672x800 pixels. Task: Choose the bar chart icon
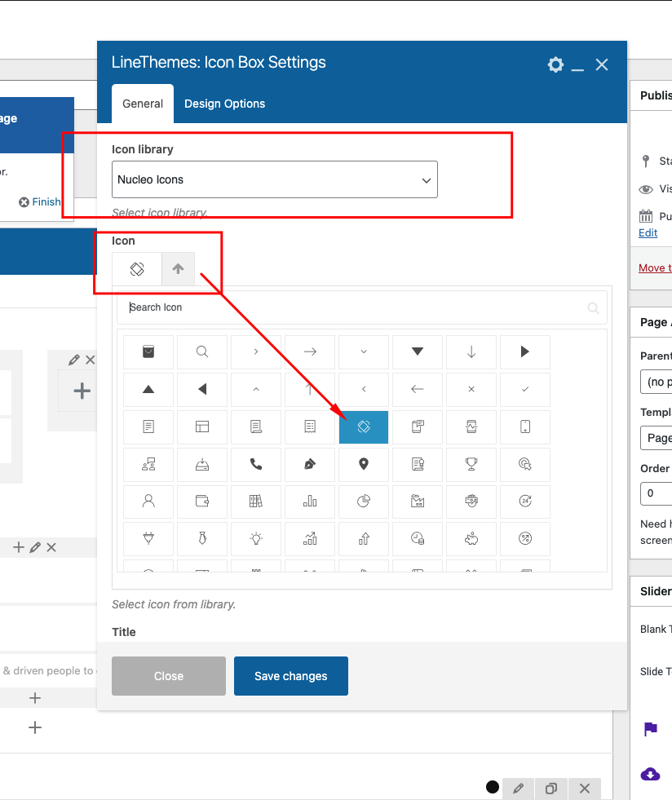coord(310,502)
